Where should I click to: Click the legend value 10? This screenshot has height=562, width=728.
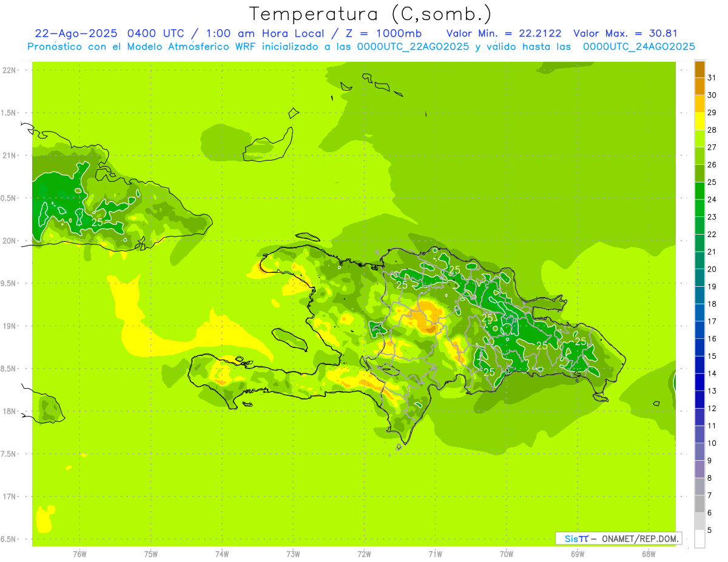[712, 443]
